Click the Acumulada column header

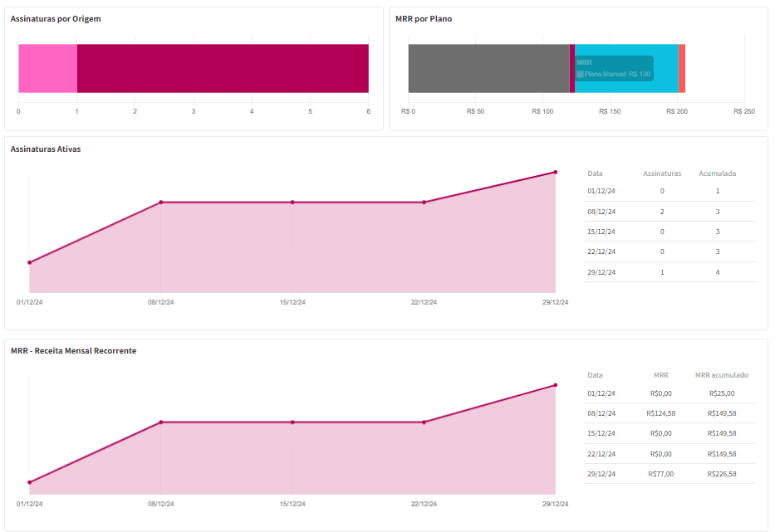coord(718,173)
